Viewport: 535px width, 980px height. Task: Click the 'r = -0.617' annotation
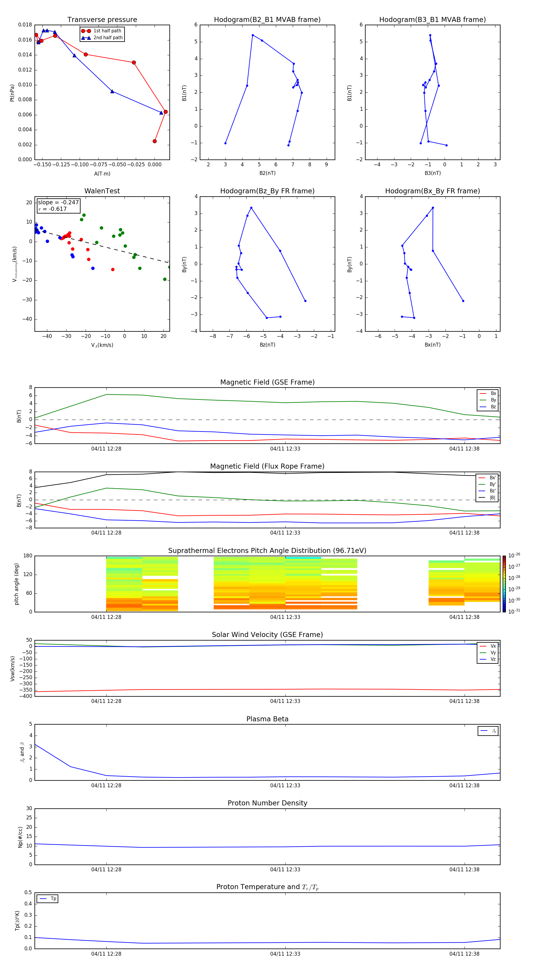tap(53, 209)
